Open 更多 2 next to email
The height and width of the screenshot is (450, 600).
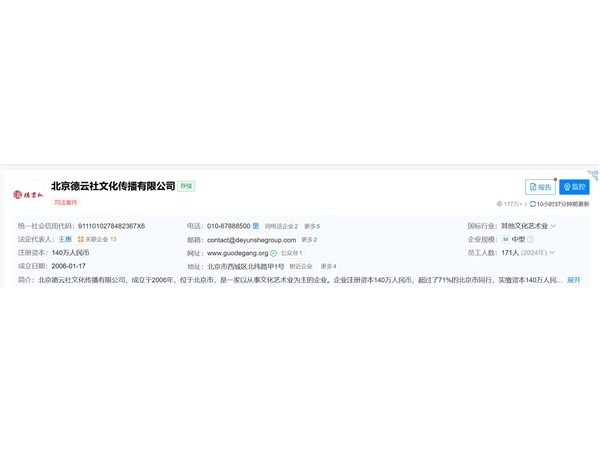point(309,240)
